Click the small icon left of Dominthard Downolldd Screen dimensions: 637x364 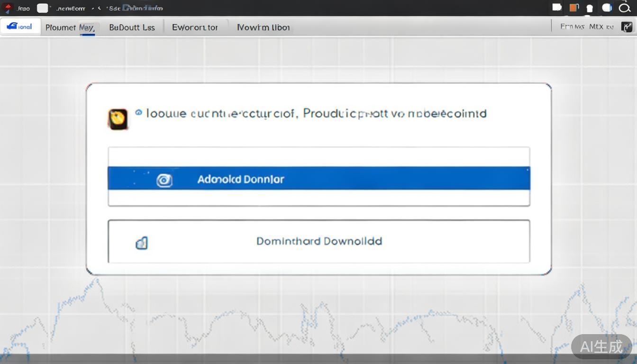(142, 243)
